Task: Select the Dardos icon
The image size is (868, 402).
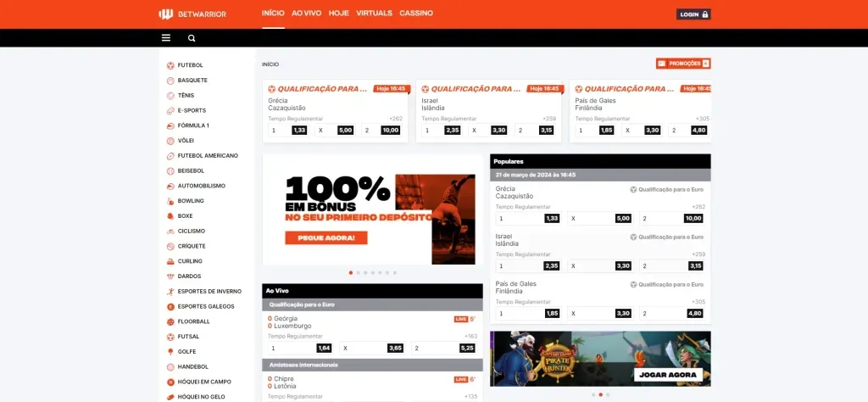Action: click(170, 276)
